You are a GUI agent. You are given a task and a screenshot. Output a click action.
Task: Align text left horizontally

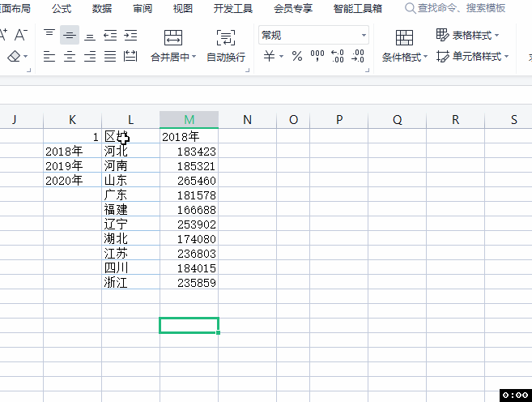point(49,57)
